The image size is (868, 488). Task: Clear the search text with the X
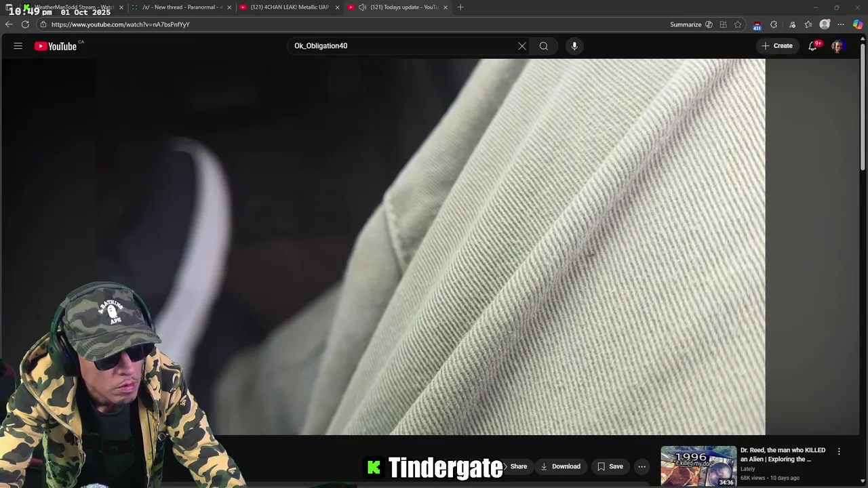[522, 46]
